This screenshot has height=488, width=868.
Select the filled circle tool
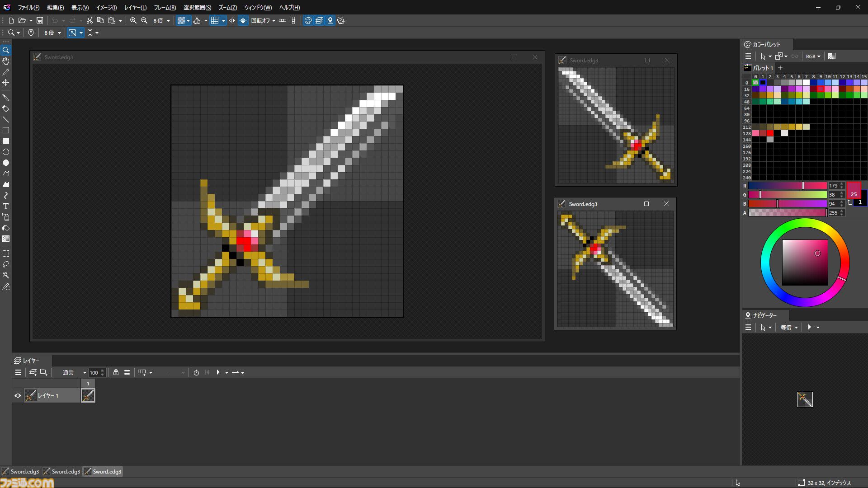click(6, 163)
